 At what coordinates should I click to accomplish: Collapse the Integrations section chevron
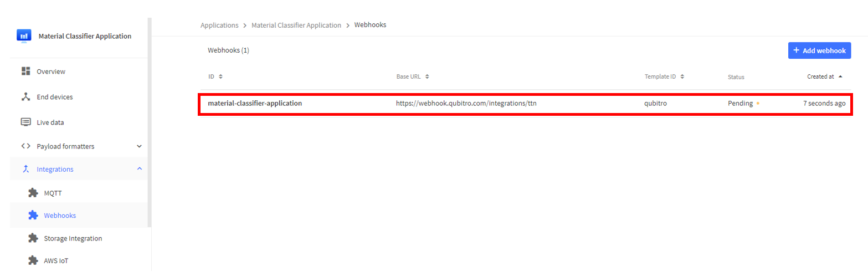pyautogui.click(x=139, y=169)
